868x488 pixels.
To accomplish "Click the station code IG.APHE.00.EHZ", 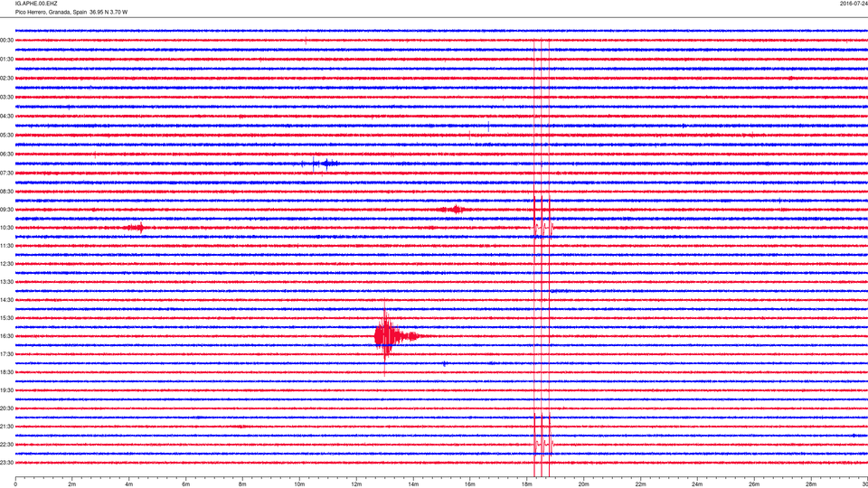I will point(36,4).
